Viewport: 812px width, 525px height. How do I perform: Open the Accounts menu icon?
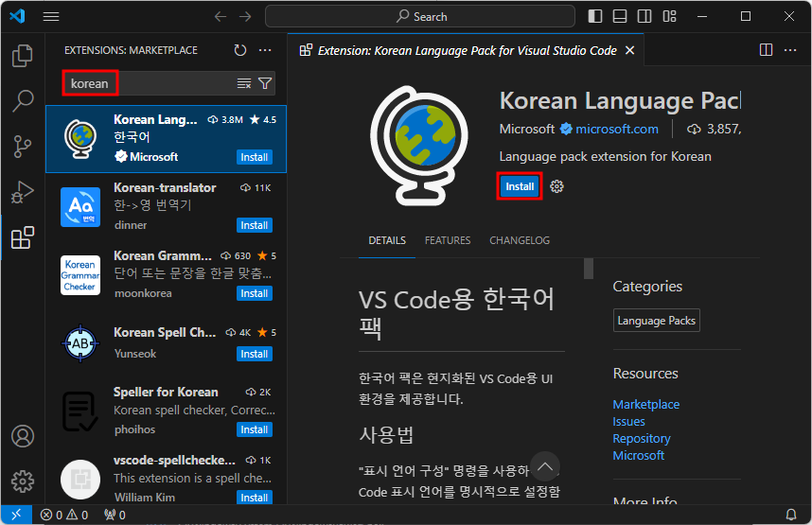(23, 436)
